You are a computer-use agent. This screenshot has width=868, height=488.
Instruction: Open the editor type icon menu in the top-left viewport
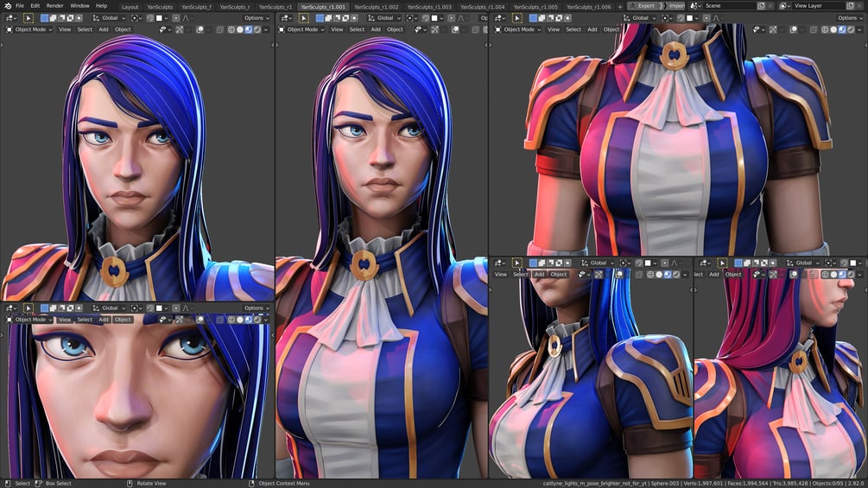click(11, 17)
